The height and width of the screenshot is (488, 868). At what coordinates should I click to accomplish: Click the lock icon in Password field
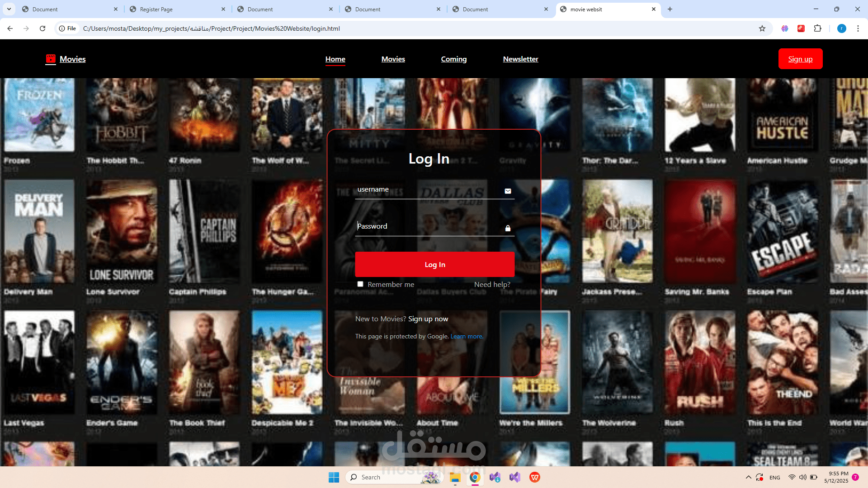point(508,228)
